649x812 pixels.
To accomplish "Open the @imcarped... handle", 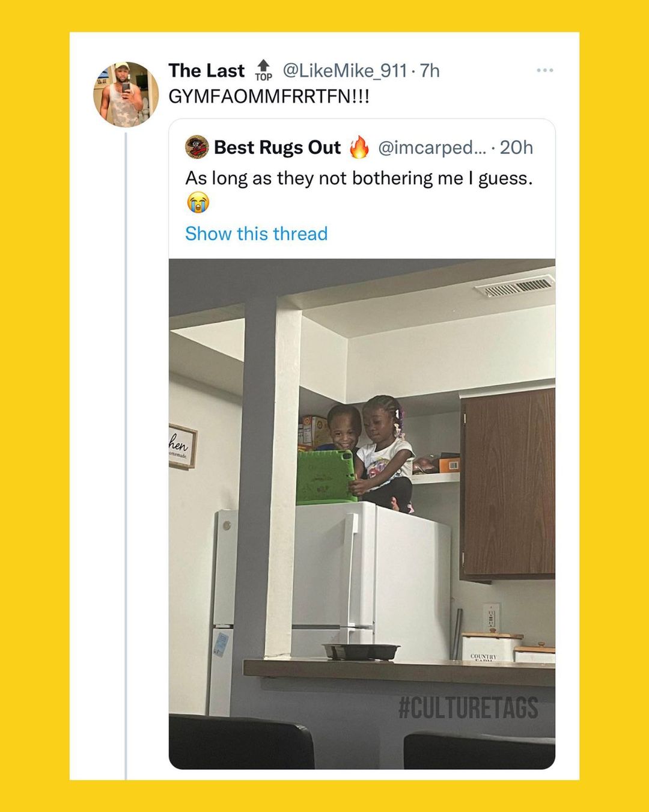I will [x=431, y=147].
